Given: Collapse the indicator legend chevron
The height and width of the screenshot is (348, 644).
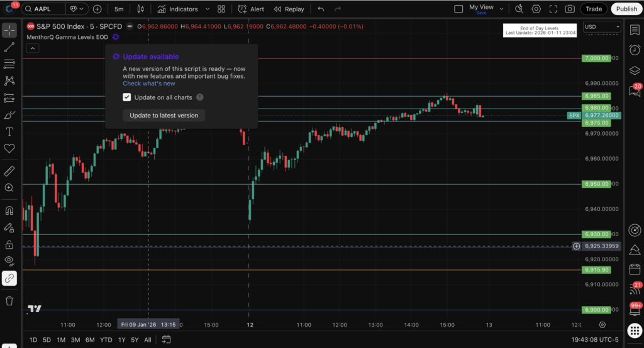Looking at the screenshot, I should [x=33, y=48].
